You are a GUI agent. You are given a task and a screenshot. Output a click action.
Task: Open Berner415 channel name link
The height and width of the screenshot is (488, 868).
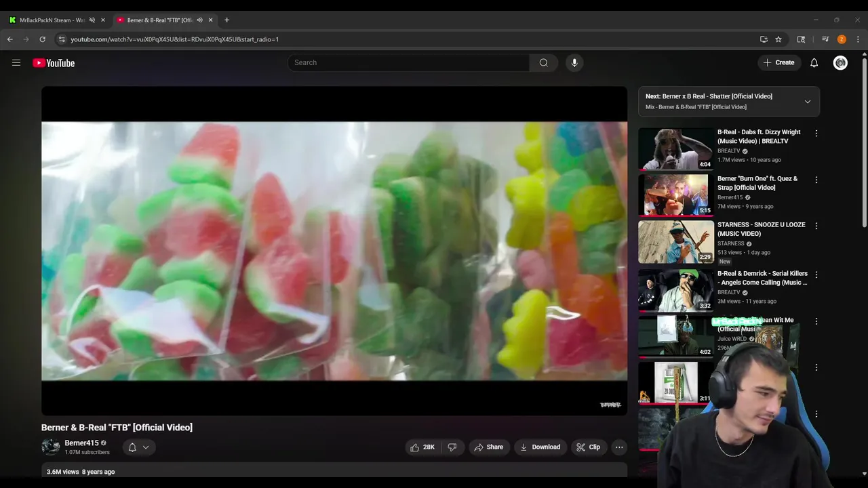coord(81,443)
